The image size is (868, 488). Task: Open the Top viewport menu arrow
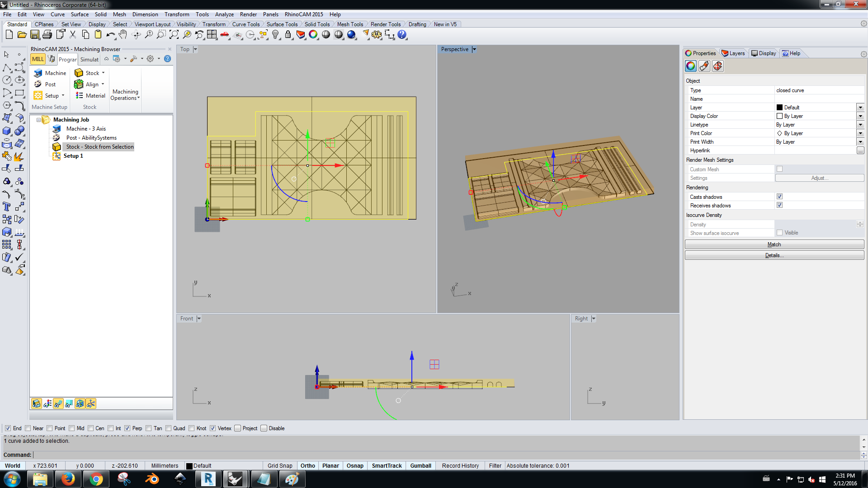(195, 49)
